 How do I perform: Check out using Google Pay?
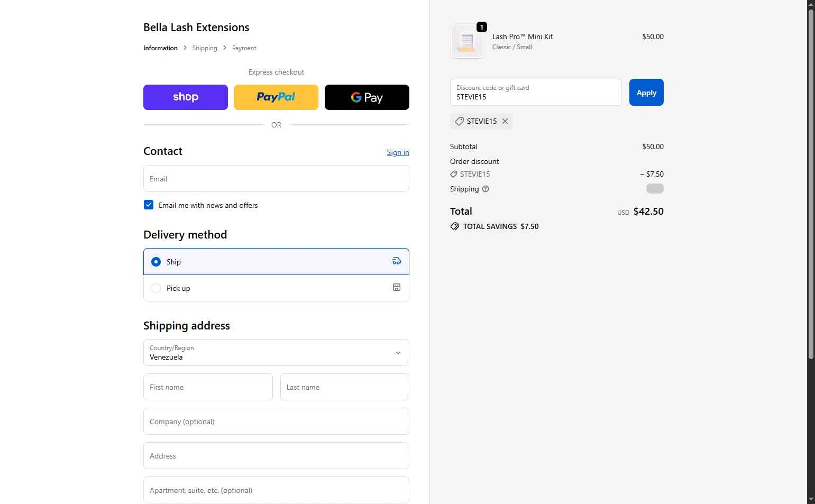click(367, 97)
